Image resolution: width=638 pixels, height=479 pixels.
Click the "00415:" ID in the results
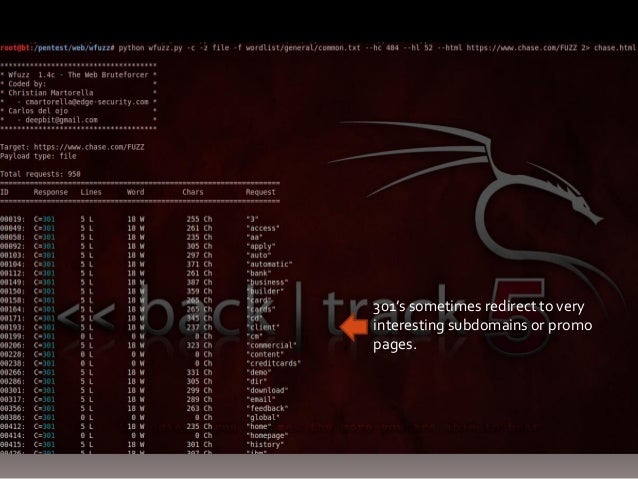pyautogui.click(x=13, y=444)
